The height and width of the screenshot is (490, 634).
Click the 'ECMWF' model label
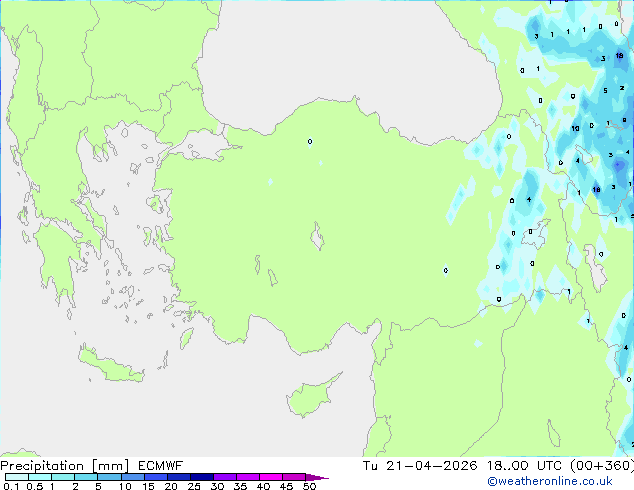tap(161, 466)
